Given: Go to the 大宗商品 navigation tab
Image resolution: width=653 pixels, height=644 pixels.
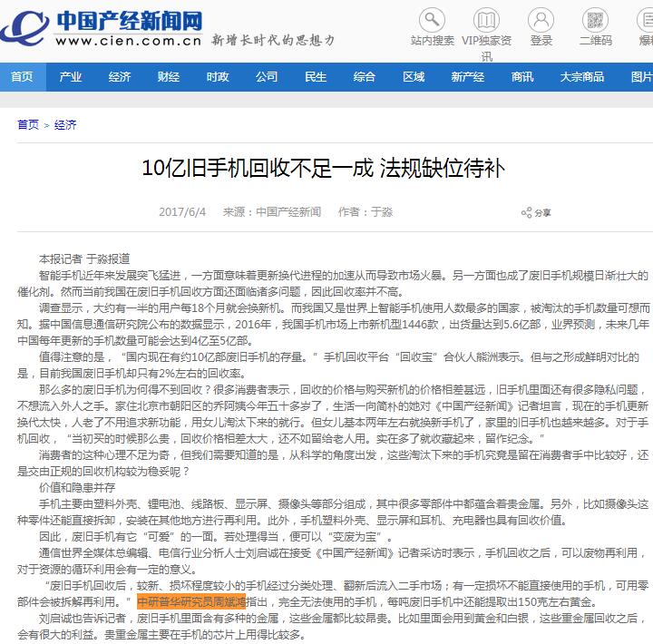Looking at the screenshot, I should (581, 77).
